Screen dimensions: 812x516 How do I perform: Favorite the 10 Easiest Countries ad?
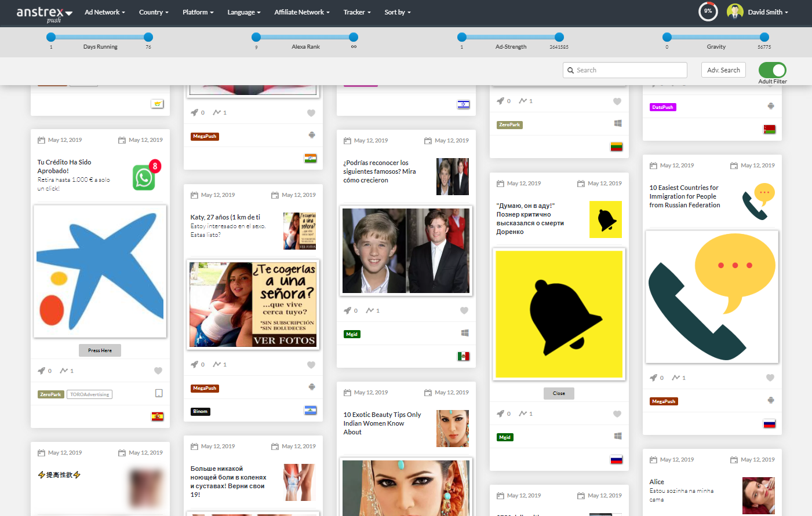(770, 378)
